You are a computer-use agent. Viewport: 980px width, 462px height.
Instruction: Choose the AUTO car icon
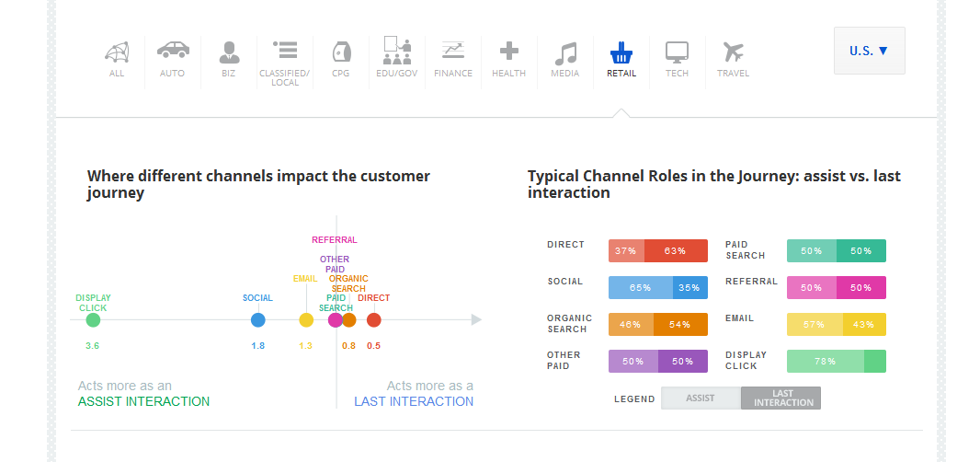click(x=173, y=51)
